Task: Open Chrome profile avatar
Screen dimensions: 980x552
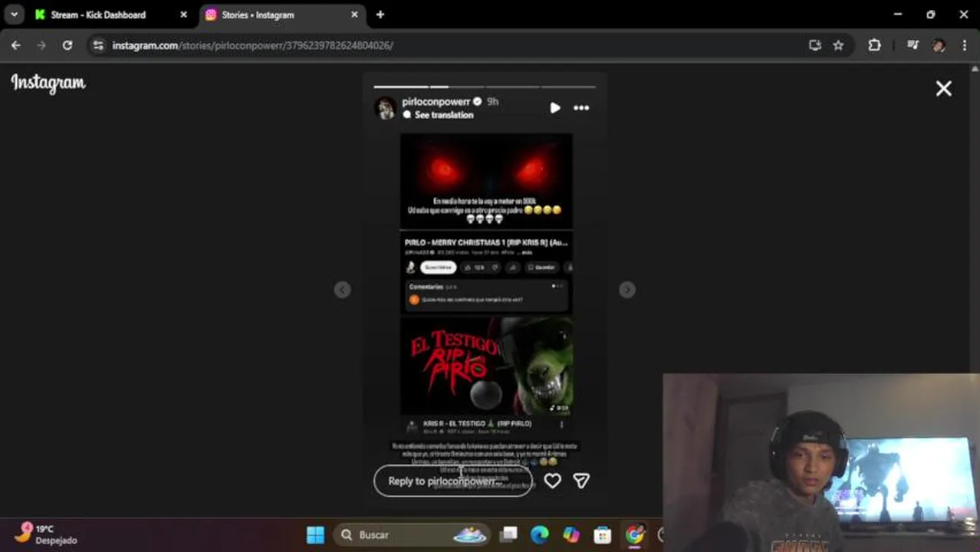Action: click(939, 45)
